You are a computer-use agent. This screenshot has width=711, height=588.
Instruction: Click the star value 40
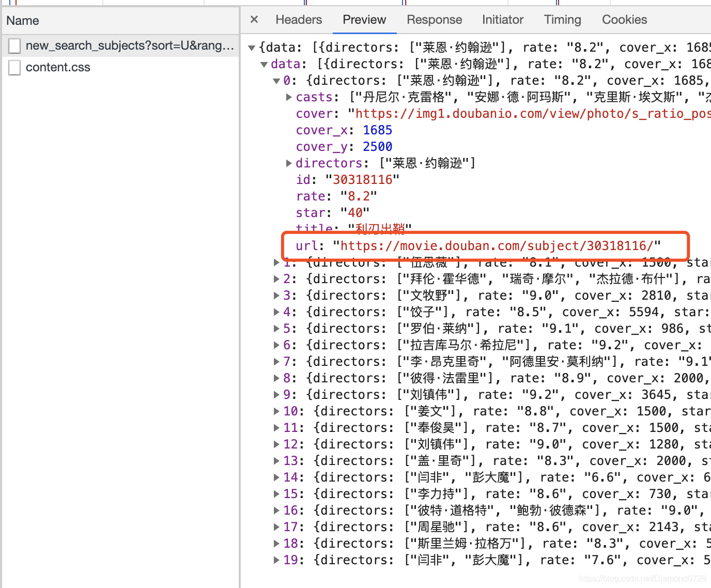355,213
